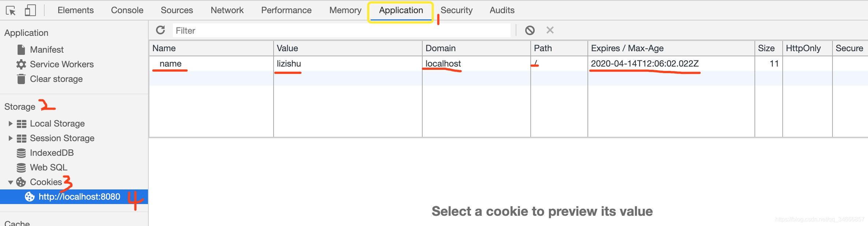Click the X to clear the filter
This screenshot has height=226, width=868.
click(x=550, y=30)
